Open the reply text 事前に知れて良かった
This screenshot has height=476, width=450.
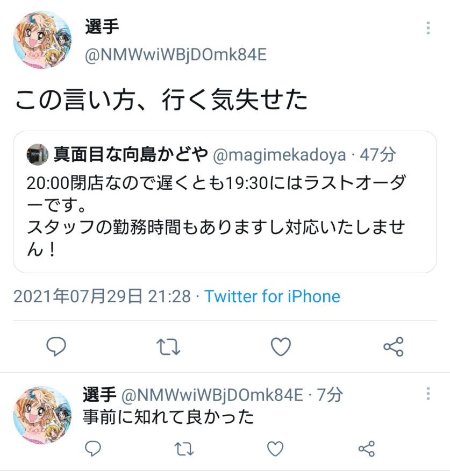click(168, 416)
